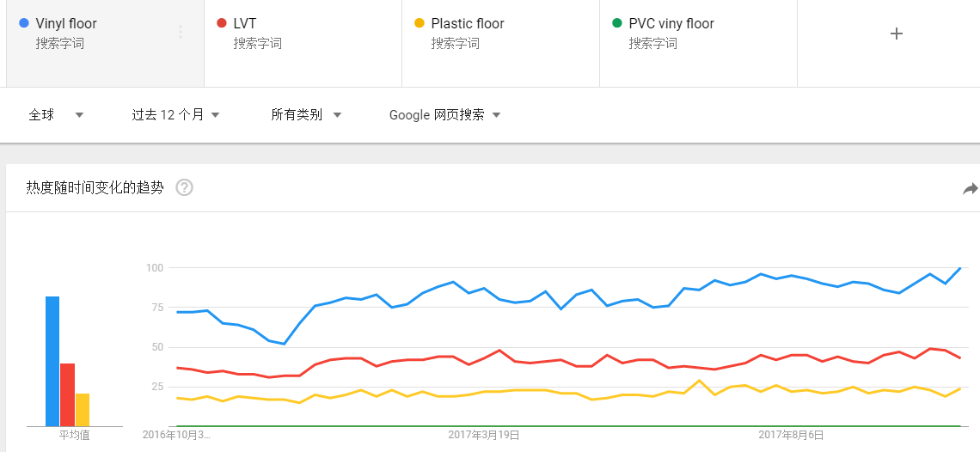Click the share arrow icon

pos(970,189)
